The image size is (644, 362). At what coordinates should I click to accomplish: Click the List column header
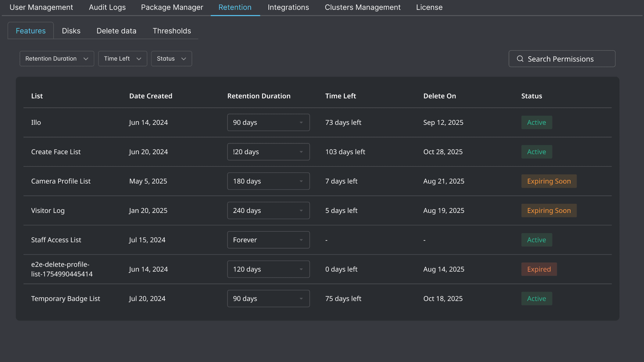click(37, 96)
